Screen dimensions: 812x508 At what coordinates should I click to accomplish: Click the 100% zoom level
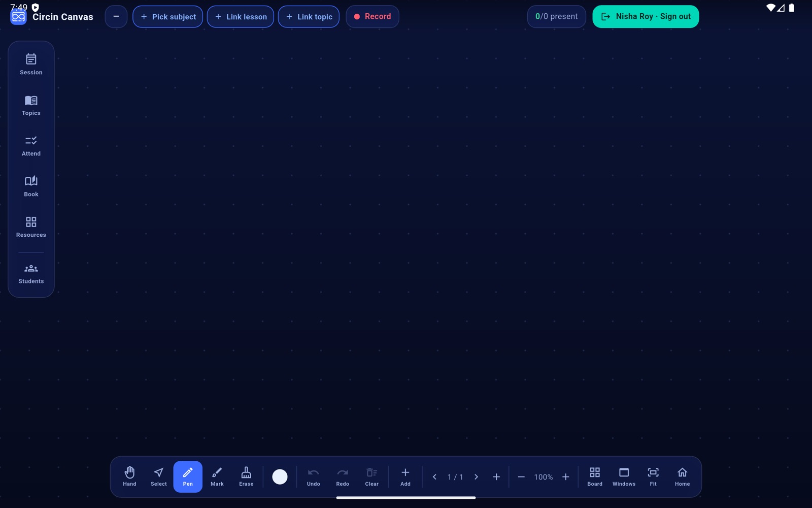(x=543, y=477)
